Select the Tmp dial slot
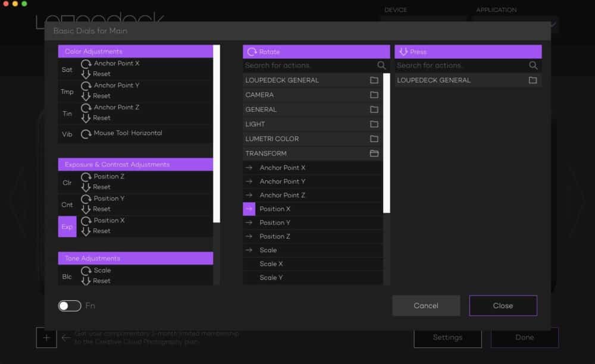The width and height of the screenshot is (595, 364). point(67,92)
